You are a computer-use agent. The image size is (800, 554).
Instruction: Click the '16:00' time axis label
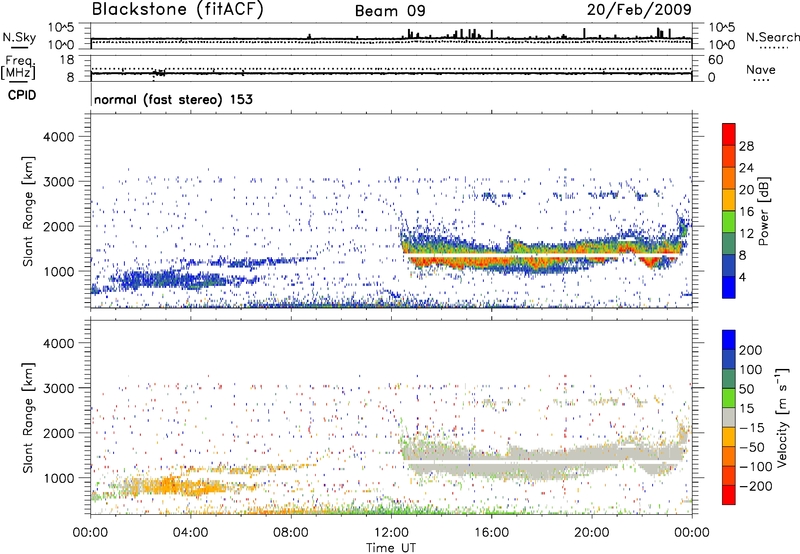491,533
